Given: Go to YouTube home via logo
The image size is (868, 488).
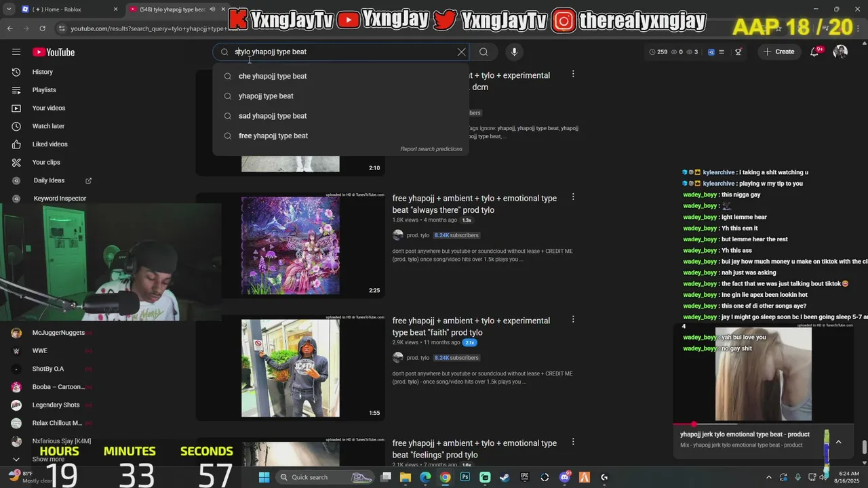Looking at the screenshot, I should click(x=54, y=52).
